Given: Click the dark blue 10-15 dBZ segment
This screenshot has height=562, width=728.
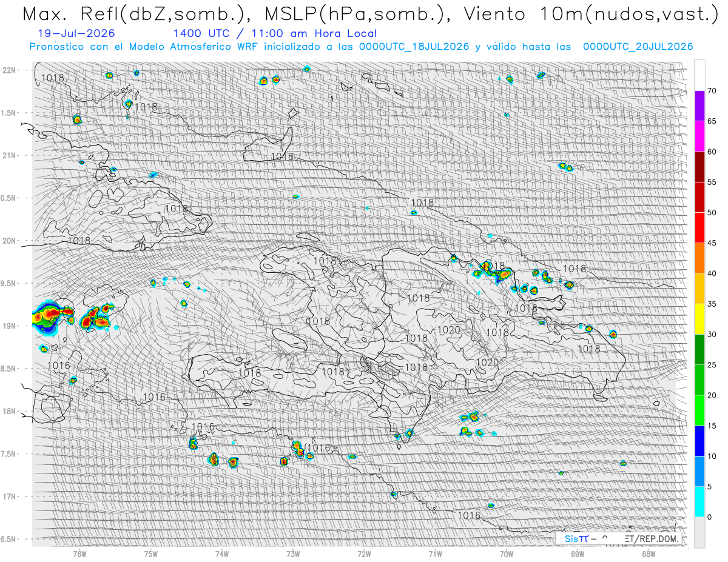Looking at the screenshot, I should [x=699, y=441].
